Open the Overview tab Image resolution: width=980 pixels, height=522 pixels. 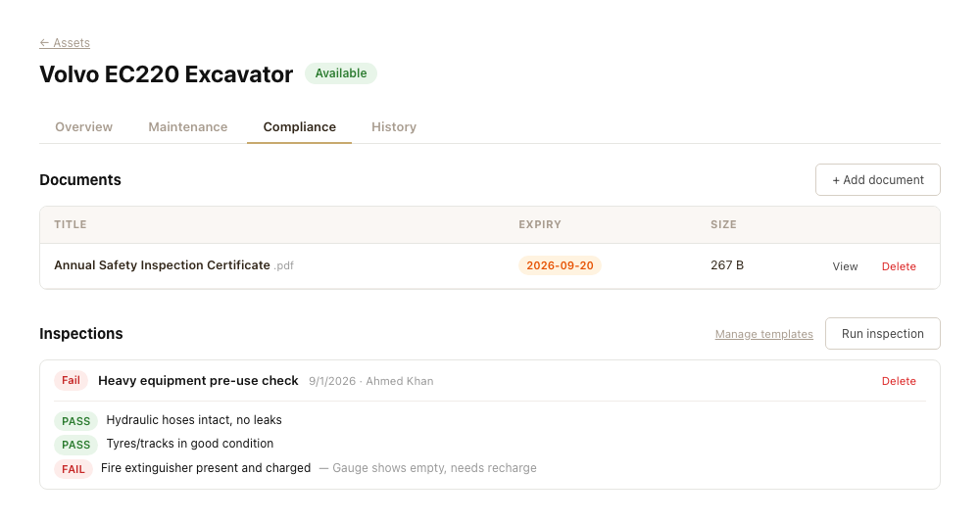[83, 126]
